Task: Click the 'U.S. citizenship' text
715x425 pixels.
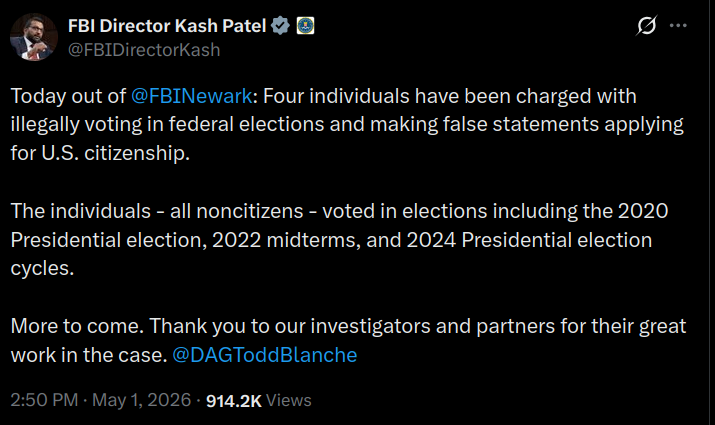Action: [115, 153]
